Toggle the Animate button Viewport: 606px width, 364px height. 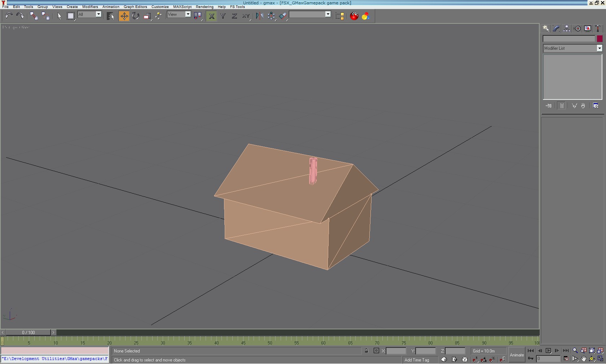pos(517,355)
